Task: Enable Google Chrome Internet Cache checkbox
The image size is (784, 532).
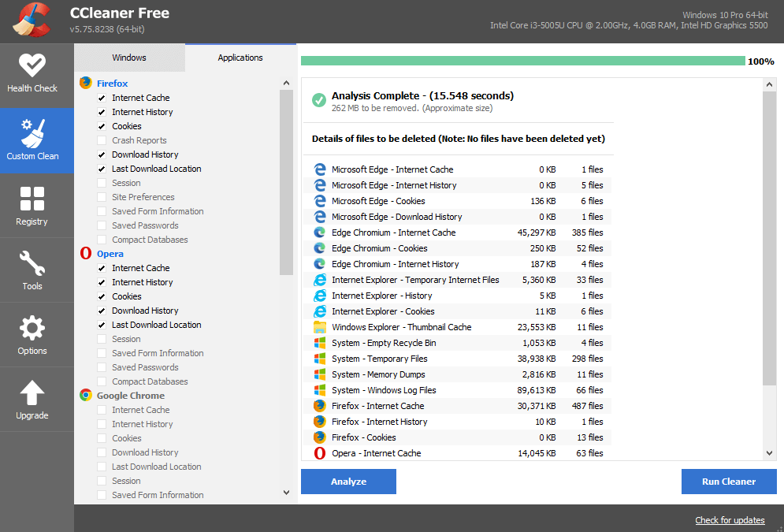Action: coord(102,410)
